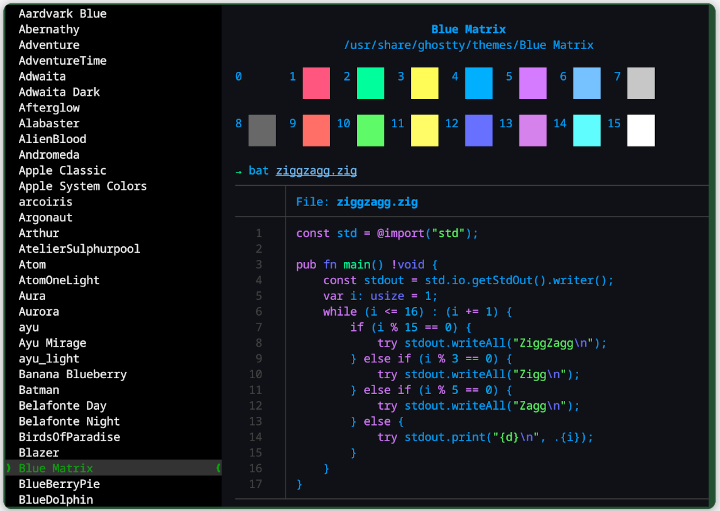Click the gray color swatch 8
Image resolution: width=720 pixels, height=511 pixels.
(262, 130)
